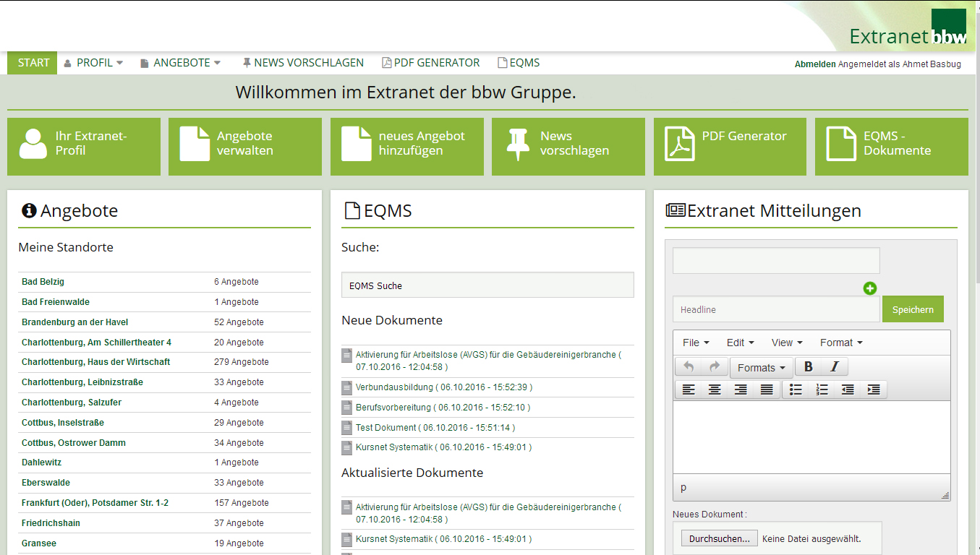Click the Extranet bbw logo

pos(908,29)
